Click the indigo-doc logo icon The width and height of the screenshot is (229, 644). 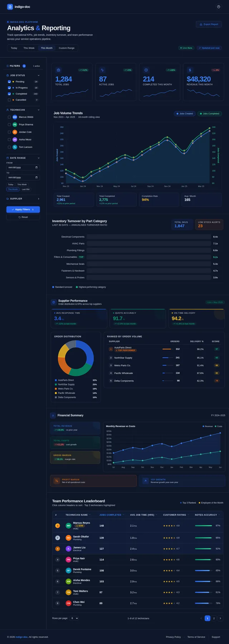tap(10, 7)
